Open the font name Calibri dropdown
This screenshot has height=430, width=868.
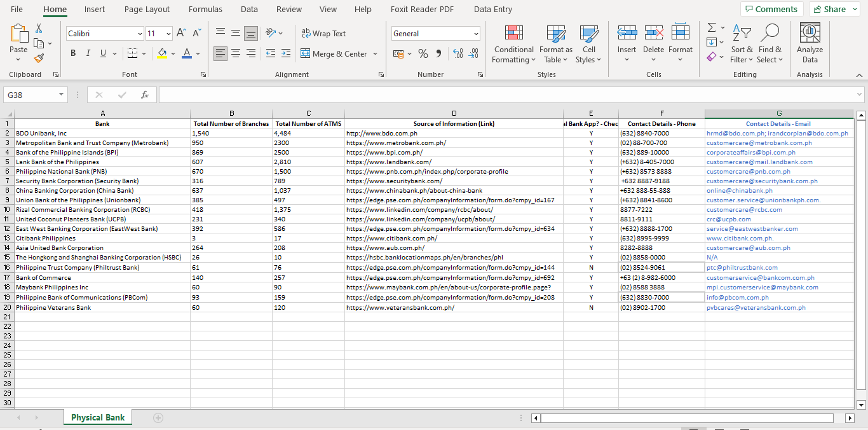(140, 33)
